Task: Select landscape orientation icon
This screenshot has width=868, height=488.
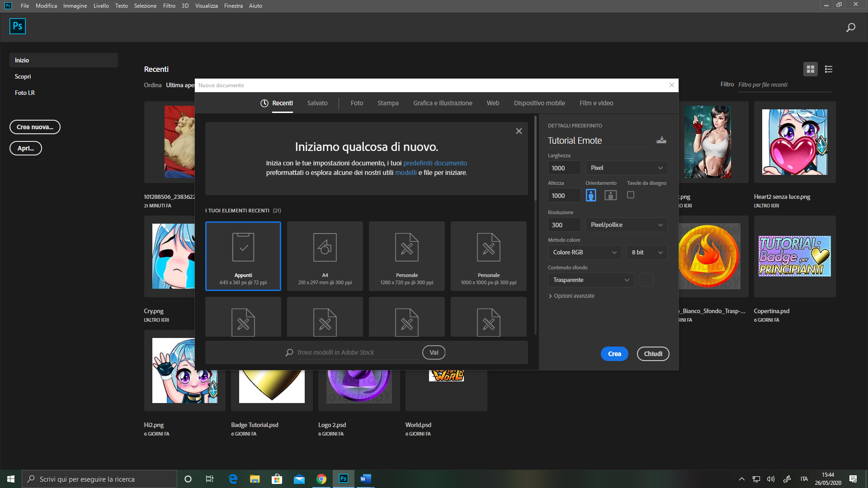Action: pyautogui.click(x=610, y=195)
